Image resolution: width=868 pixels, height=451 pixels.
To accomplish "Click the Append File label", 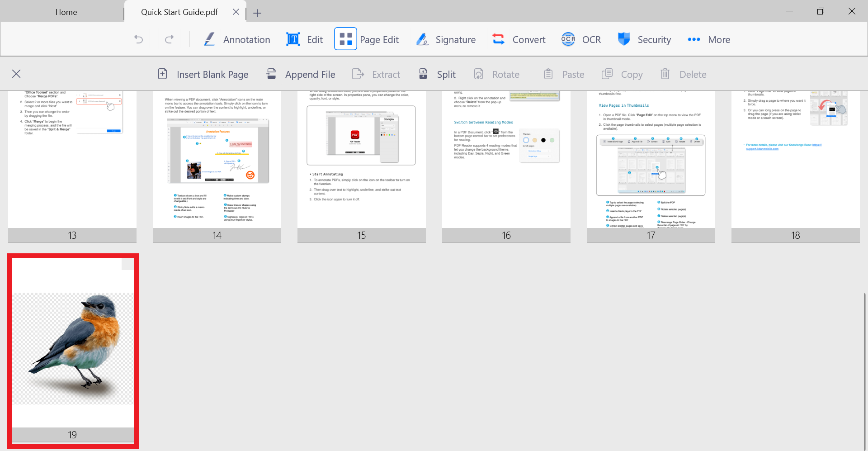I will 310,75.
